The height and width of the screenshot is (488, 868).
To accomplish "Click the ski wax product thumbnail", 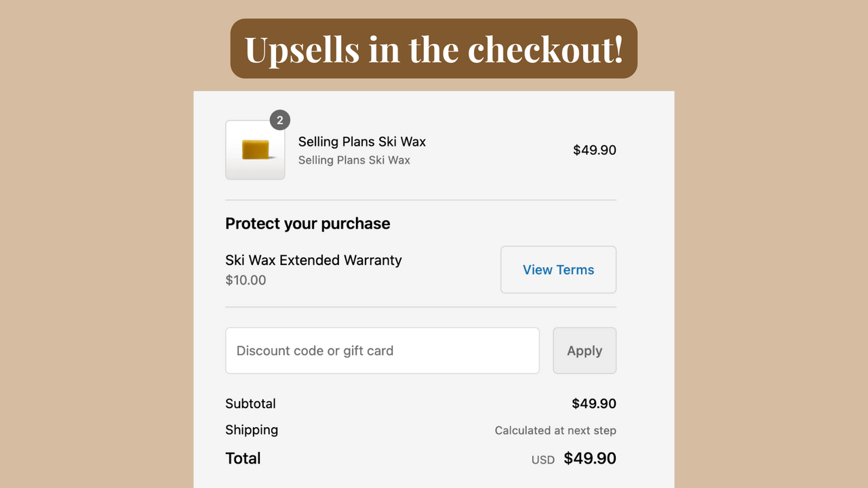I will click(x=255, y=150).
